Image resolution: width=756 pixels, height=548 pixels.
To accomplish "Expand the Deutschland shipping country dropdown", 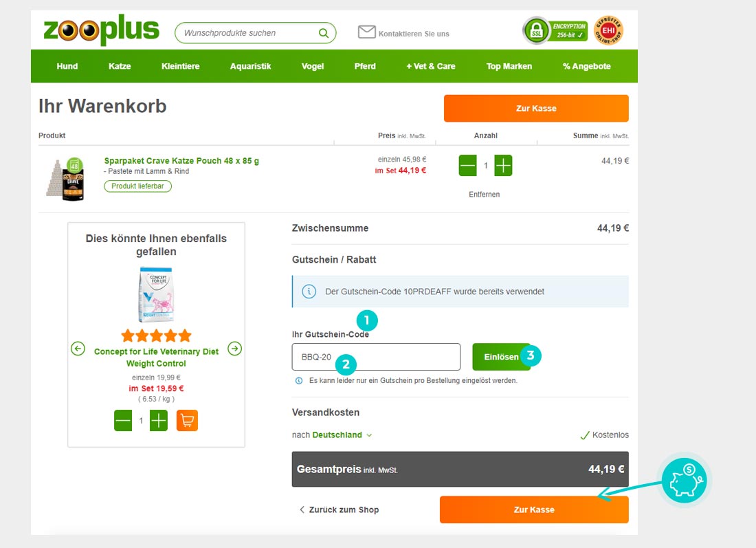I will (342, 435).
